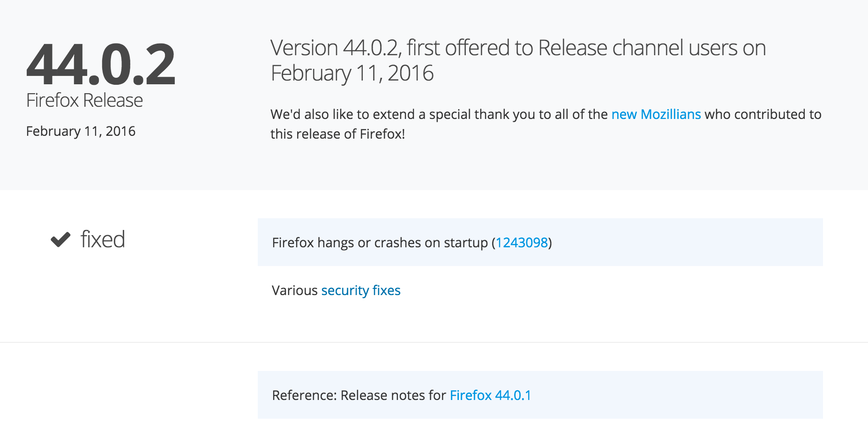Viewport: 868px width, 444px height.
Task: Select the 'Firefox hangs or crashes' note
Action: point(540,242)
